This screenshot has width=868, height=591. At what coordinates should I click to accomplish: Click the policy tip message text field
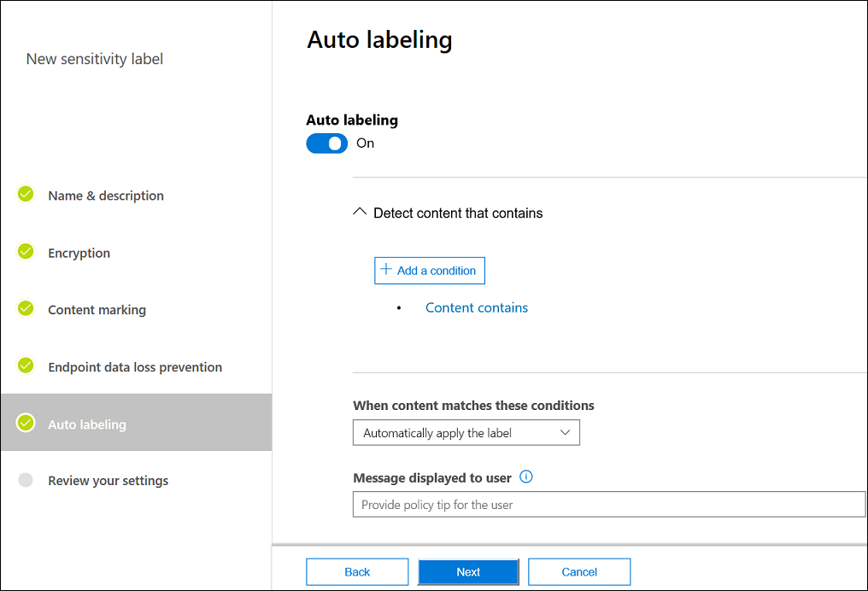(608, 505)
